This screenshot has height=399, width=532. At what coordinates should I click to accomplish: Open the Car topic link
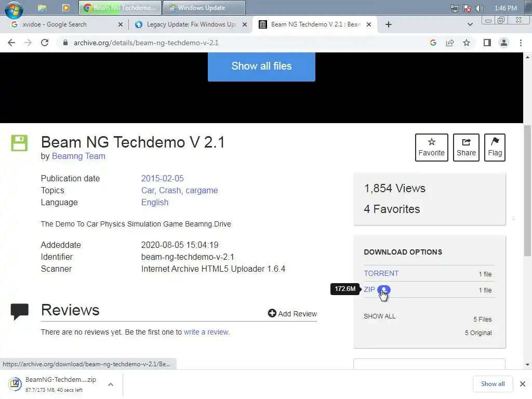(x=148, y=190)
